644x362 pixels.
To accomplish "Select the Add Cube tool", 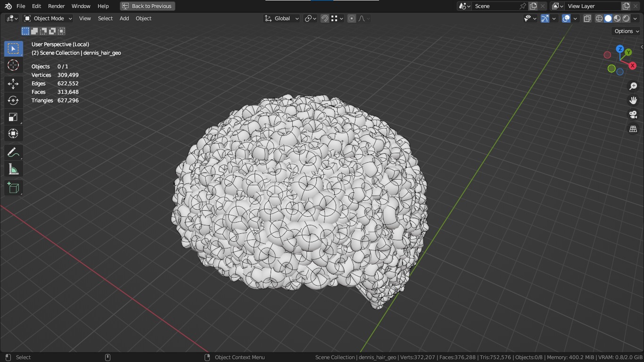I will 13,188.
